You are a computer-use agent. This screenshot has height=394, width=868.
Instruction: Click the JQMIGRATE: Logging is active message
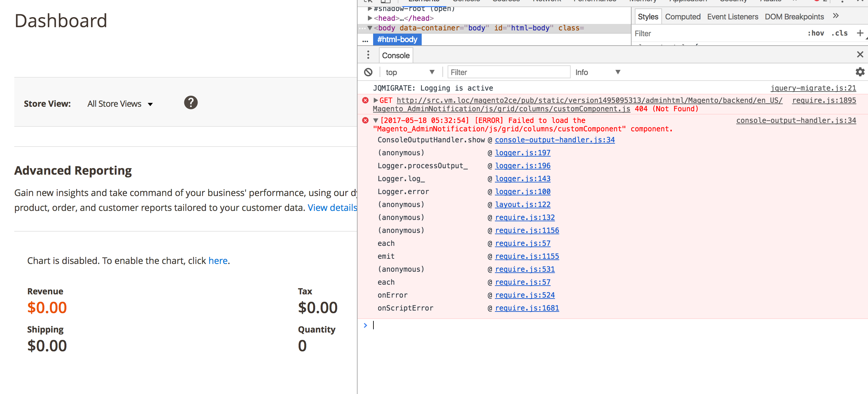(433, 88)
